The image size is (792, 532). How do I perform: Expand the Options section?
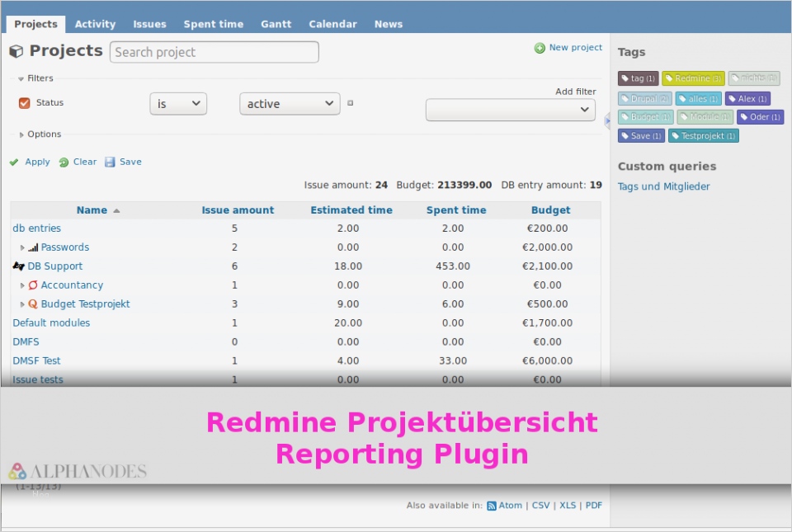click(x=39, y=134)
